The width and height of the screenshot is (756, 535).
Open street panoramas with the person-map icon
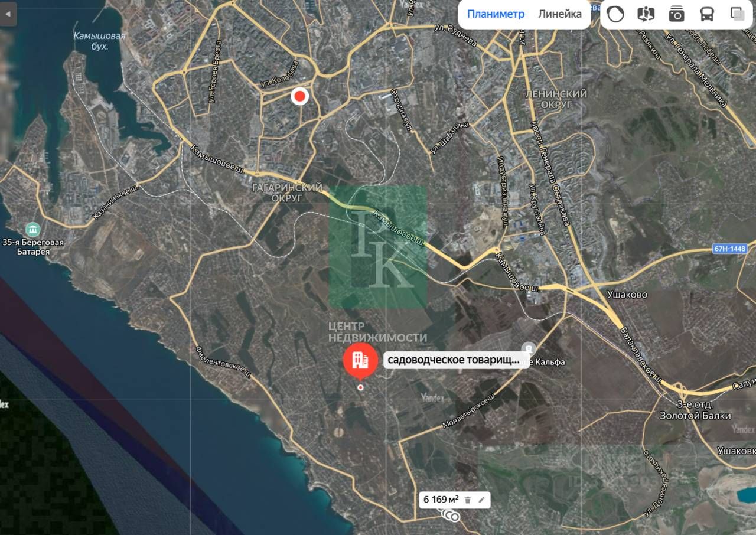pos(646,14)
